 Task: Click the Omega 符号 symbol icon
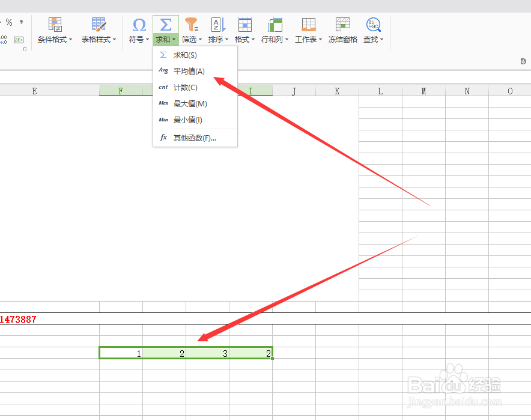(139, 25)
